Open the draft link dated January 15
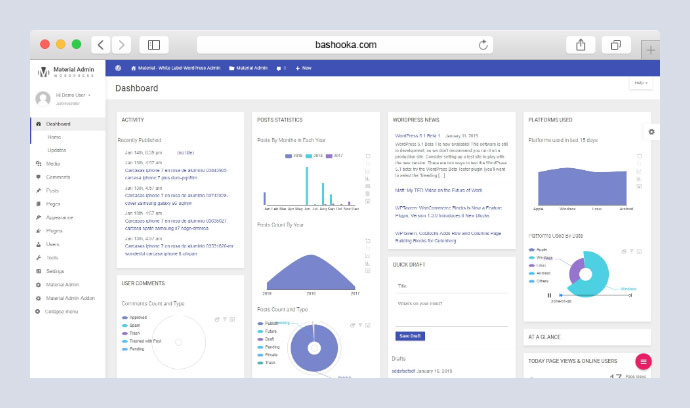690x408 pixels. click(404, 371)
